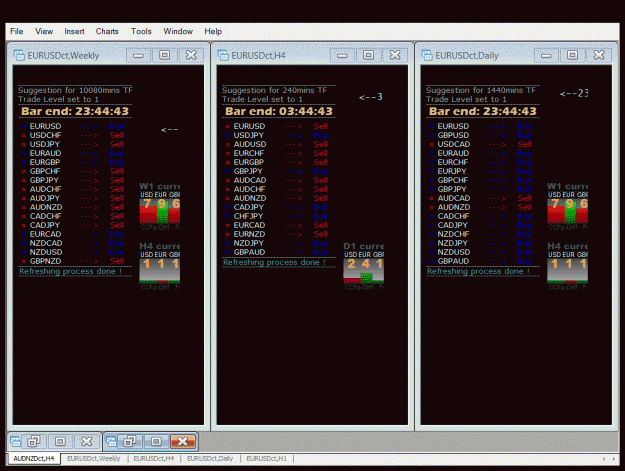Select GBPUSD row in Daily window
Viewport: 625px width, 471px height.
click(480, 135)
